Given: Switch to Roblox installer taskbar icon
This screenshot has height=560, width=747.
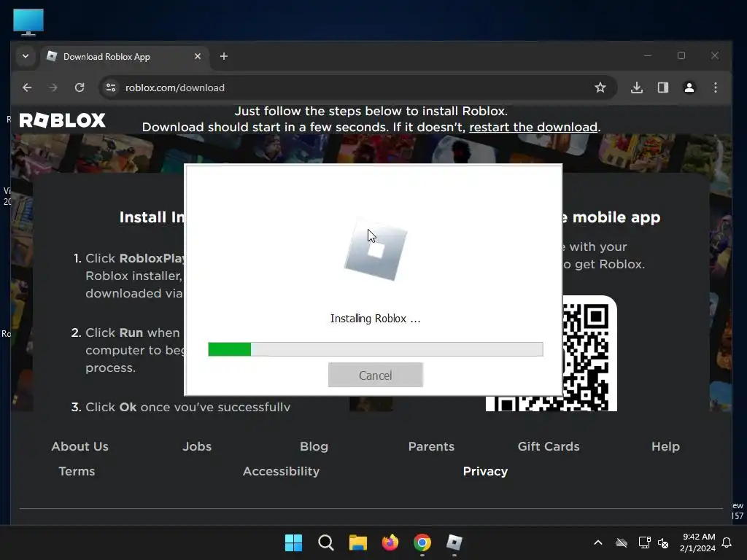Looking at the screenshot, I should click(454, 542).
